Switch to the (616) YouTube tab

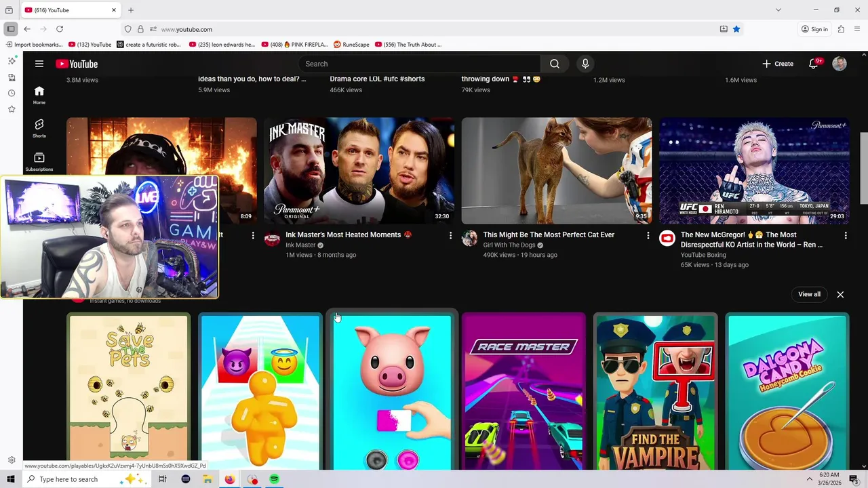click(71, 10)
